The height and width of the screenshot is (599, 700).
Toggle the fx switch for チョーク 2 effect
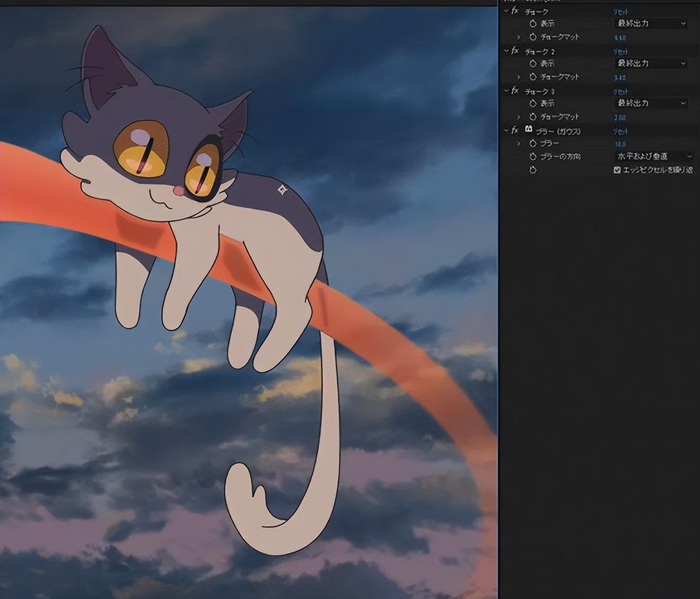pos(515,51)
